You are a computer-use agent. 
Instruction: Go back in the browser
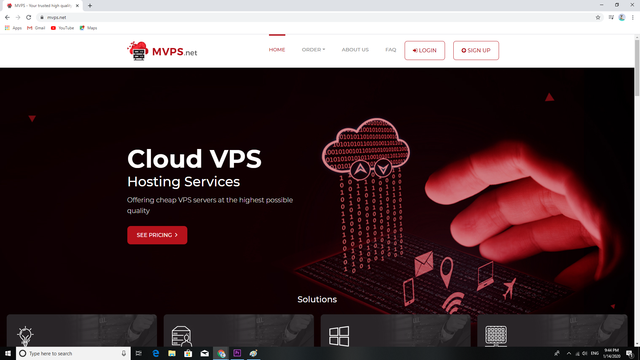click(x=7, y=17)
